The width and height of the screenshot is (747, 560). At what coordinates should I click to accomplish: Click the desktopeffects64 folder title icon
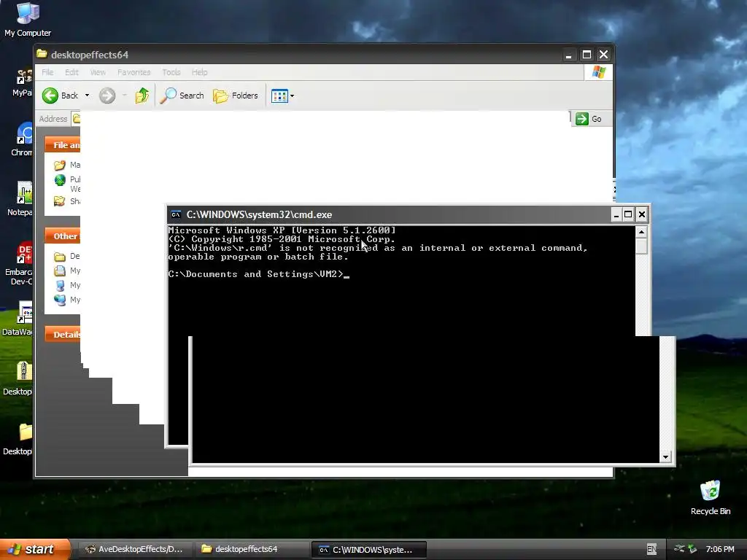tap(42, 54)
